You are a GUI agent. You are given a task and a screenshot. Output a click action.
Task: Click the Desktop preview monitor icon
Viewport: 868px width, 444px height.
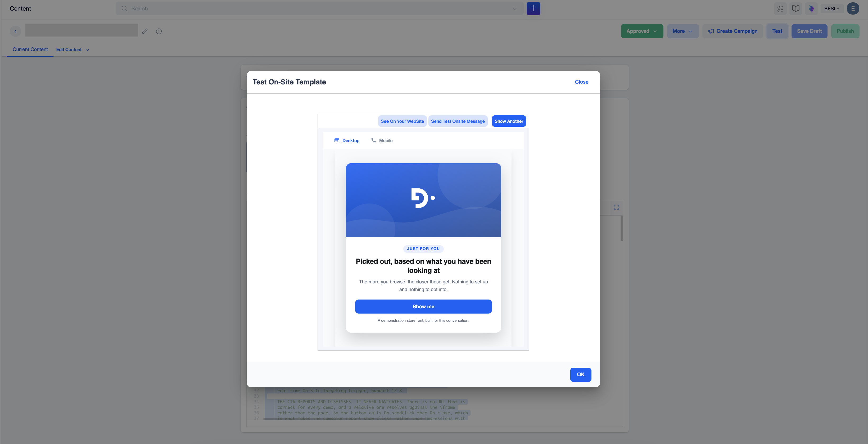337,141
